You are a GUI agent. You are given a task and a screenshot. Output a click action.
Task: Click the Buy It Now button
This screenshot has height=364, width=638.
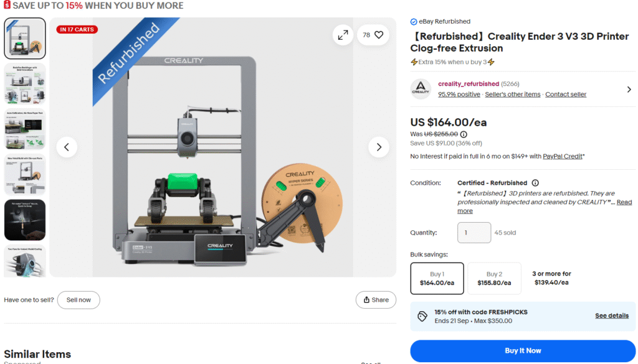[523, 351]
